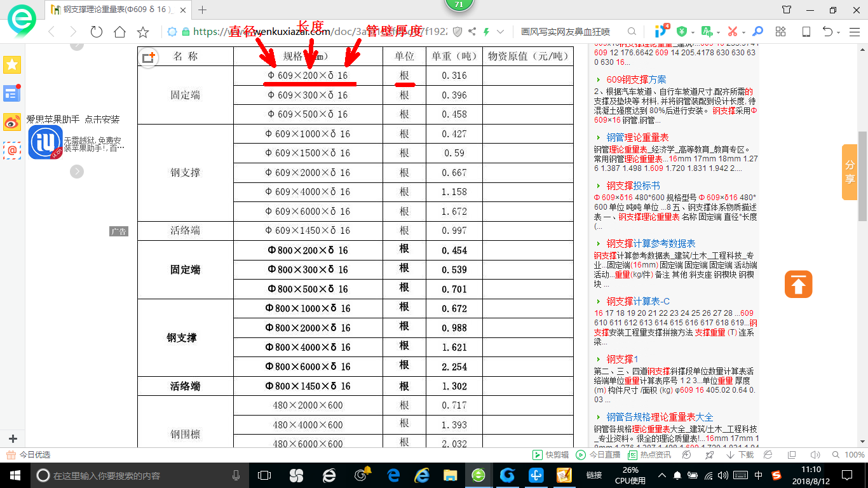Click the ad panel next arrow below app icon
Screen dimensions: 868x488
(x=77, y=172)
